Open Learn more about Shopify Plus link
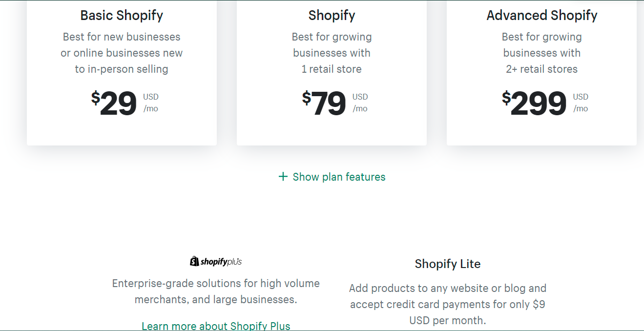The height and width of the screenshot is (331, 644). pos(216,326)
